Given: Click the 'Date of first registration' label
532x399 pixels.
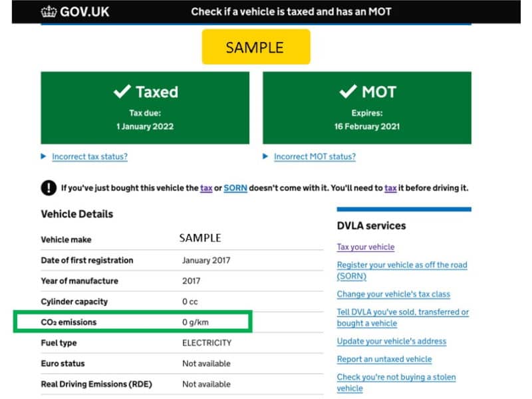Looking at the screenshot, I should tap(87, 260).
